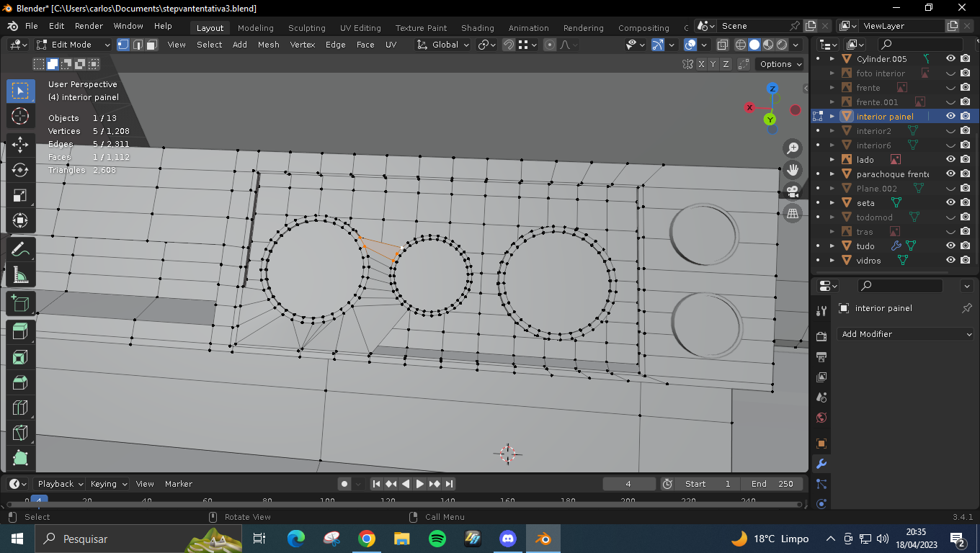Choose the Extrude Region tool
This screenshot has height=553, width=980.
(20, 331)
